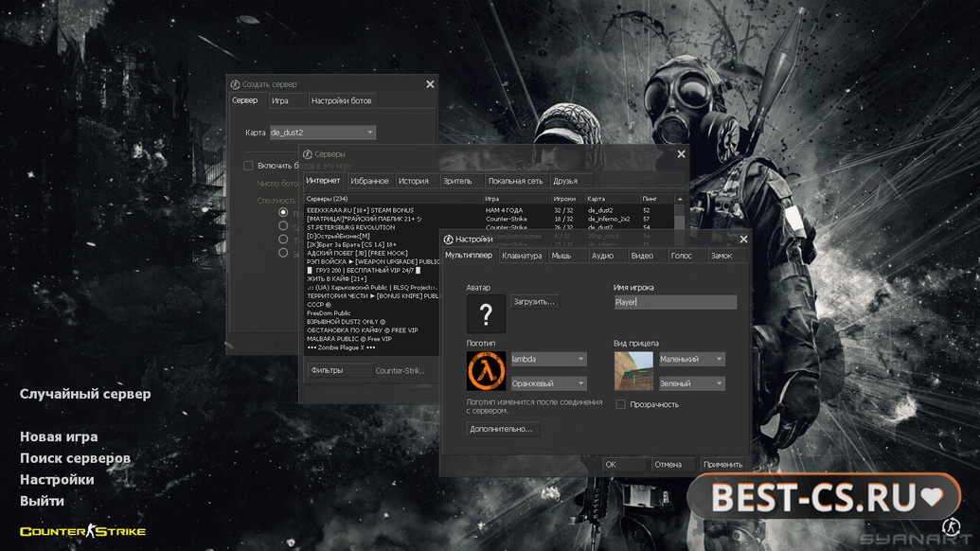Open the 'Зеленый' crosshair color dropdown
The width and height of the screenshot is (980, 551).
[x=692, y=383]
